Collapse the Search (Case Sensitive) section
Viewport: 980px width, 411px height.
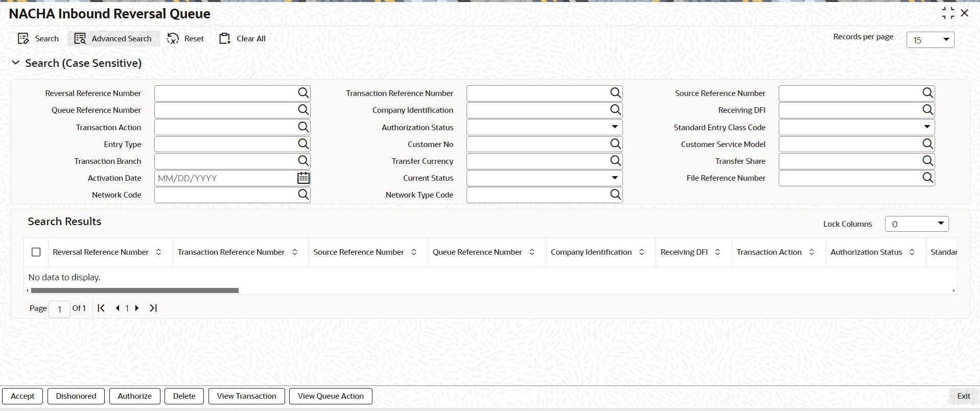pyautogui.click(x=16, y=63)
